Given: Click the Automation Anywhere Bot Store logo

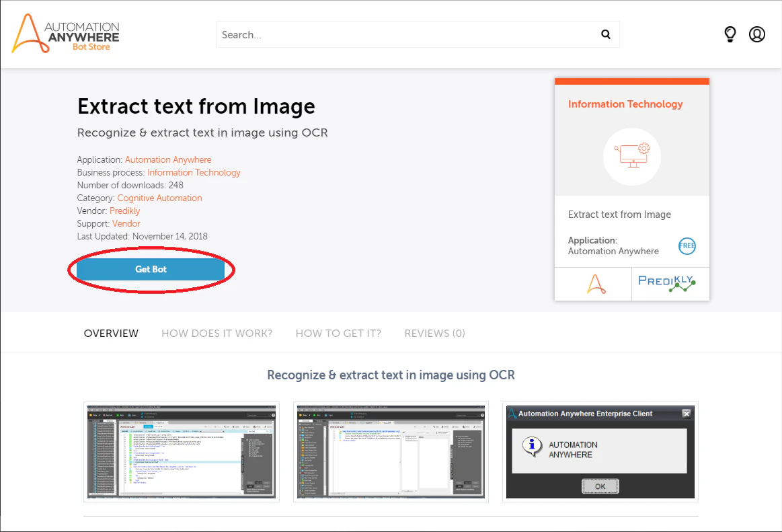Looking at the screenshot, I should [x=65, y=34].
